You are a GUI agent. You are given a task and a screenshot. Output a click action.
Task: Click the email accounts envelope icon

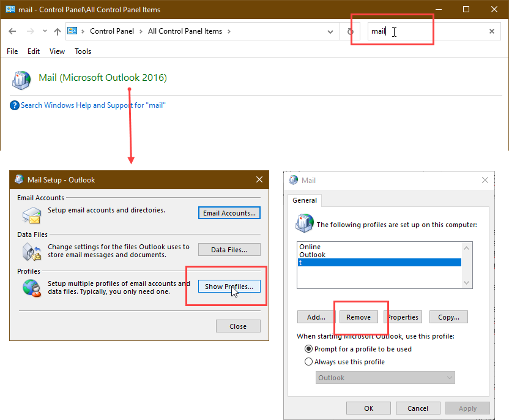coord(32,216)
